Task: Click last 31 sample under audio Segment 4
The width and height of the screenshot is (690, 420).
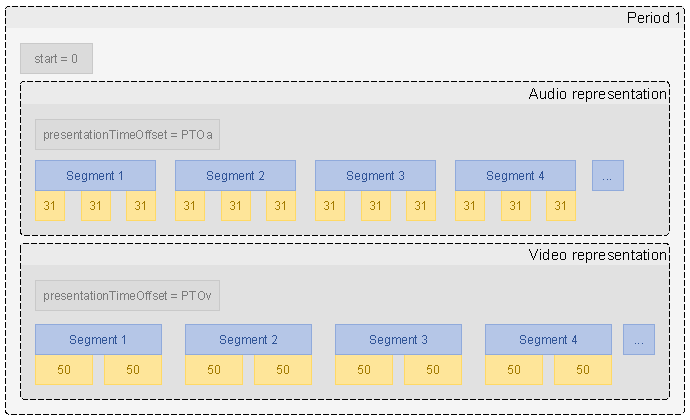Action: point(561,206)
